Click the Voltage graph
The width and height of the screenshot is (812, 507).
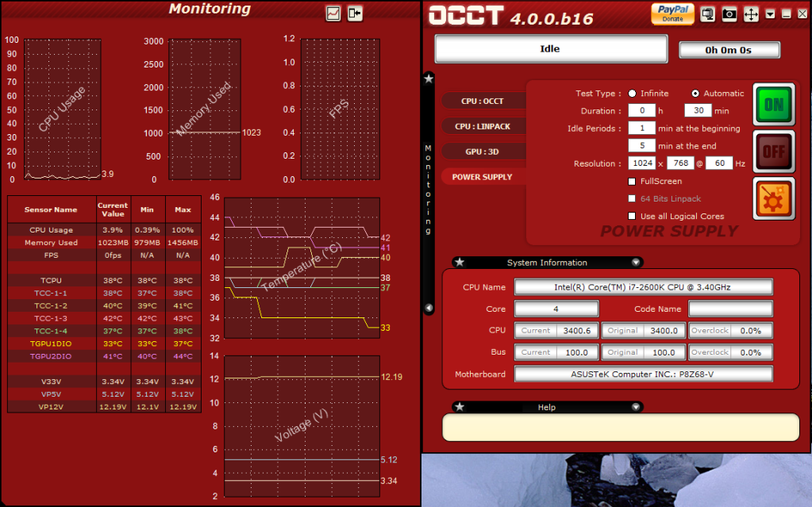tap(302, 426)
